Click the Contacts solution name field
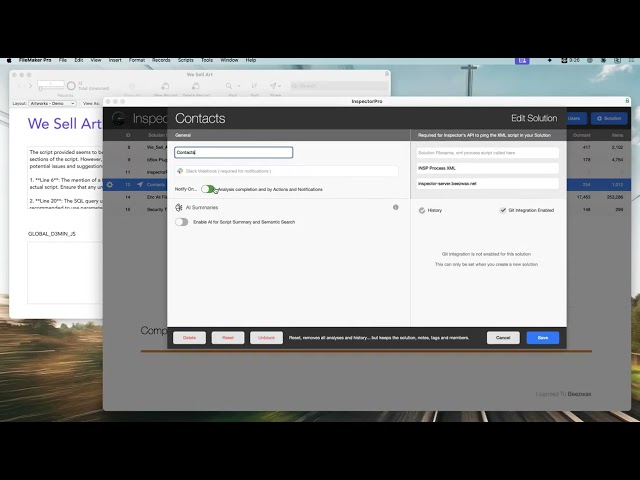This screenshot has width=640, height=480. tap(233, 152)
